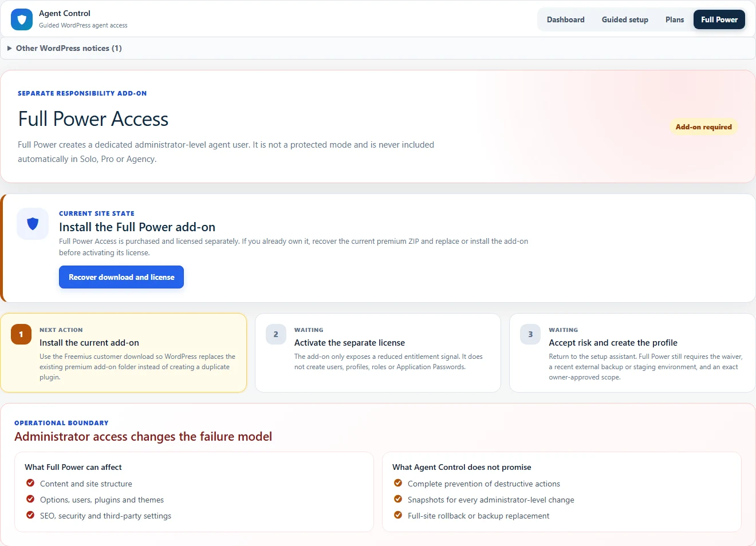Switch to the Guided setup tab

tap(625, 19)
